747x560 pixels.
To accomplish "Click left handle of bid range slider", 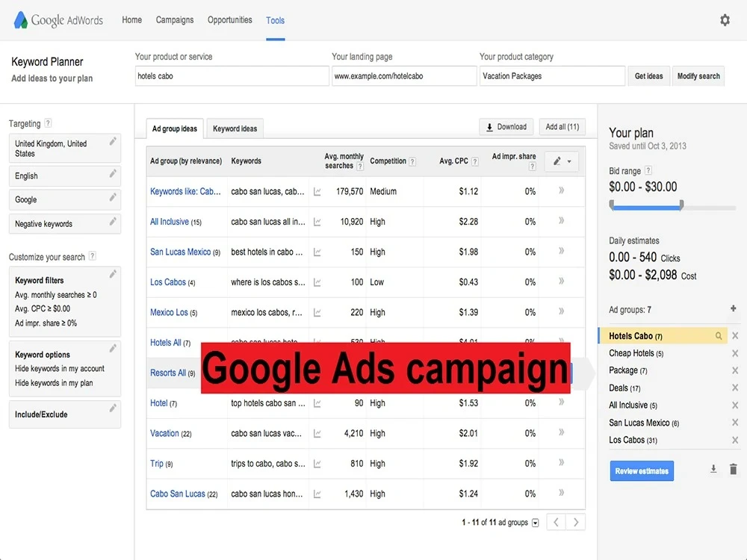I will [612, 205].
